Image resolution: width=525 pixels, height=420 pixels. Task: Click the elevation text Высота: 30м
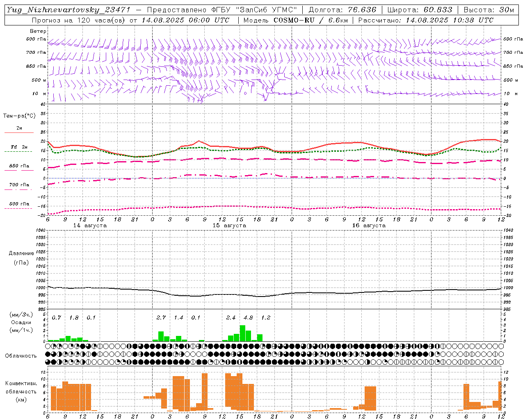point(488,10)
